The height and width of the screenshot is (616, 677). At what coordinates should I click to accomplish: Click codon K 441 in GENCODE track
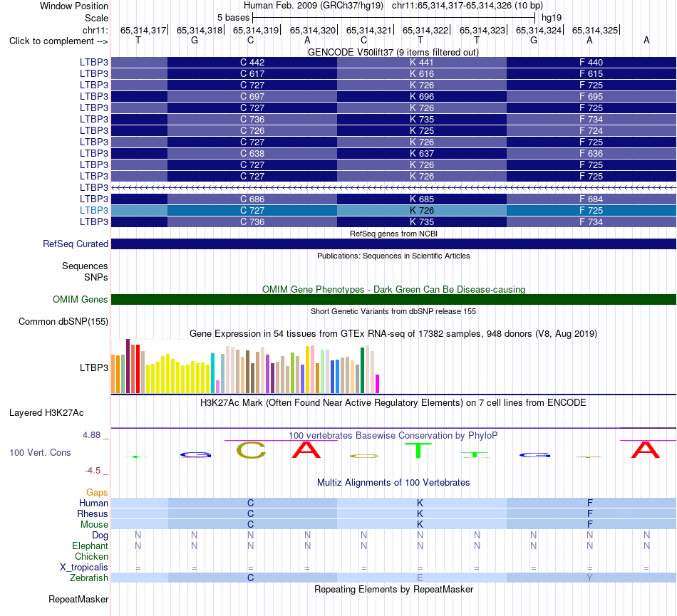coord(421,62)
